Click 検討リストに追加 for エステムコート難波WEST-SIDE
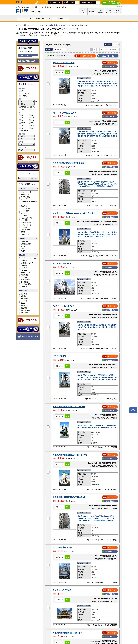Viewport: 138px width, 644px height. click(110, 217)
